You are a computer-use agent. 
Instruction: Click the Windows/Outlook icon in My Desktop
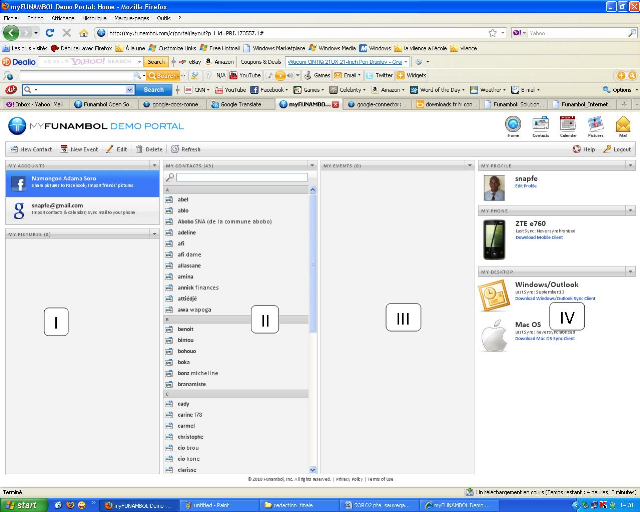point(494,294)
